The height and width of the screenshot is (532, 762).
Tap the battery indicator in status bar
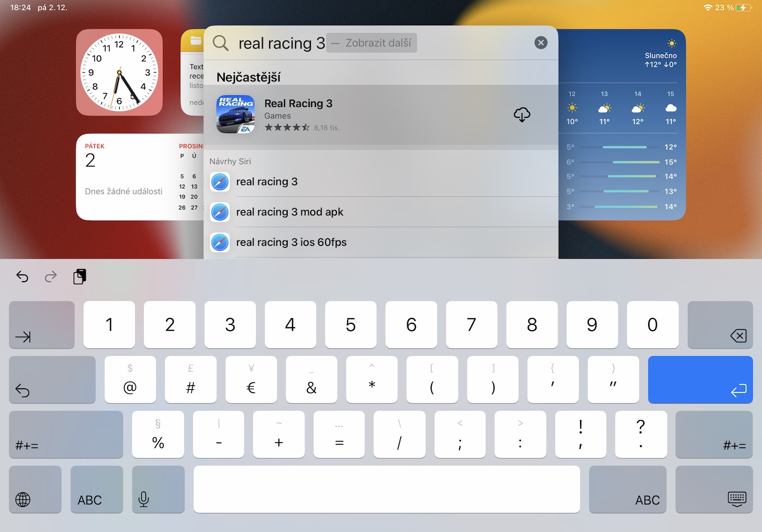pos(743,7)
